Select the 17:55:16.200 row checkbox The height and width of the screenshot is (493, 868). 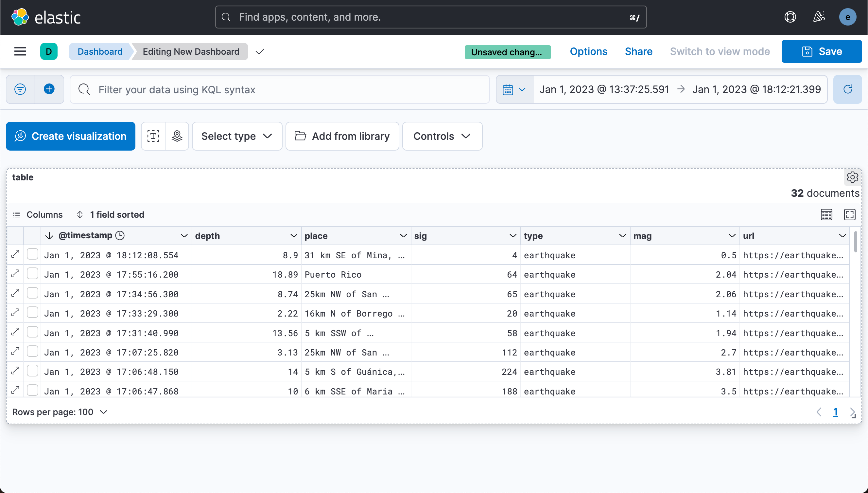32,274
